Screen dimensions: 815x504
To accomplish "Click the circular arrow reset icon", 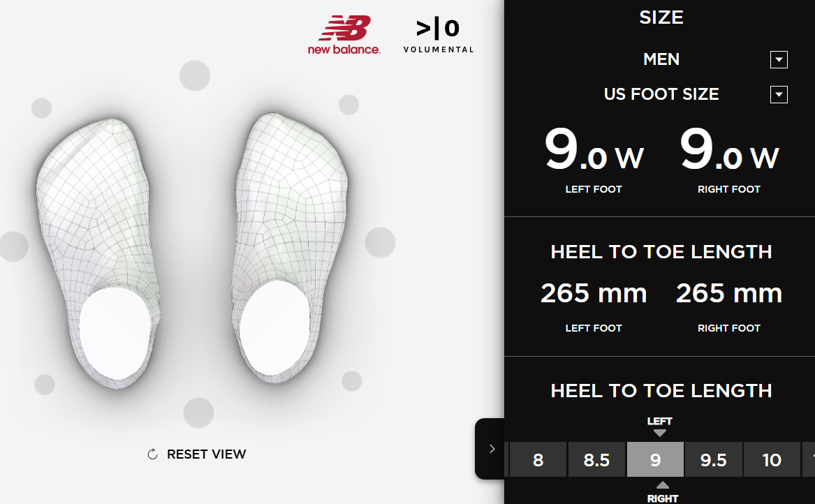I will pyautogui.click(x=152, y=454).
